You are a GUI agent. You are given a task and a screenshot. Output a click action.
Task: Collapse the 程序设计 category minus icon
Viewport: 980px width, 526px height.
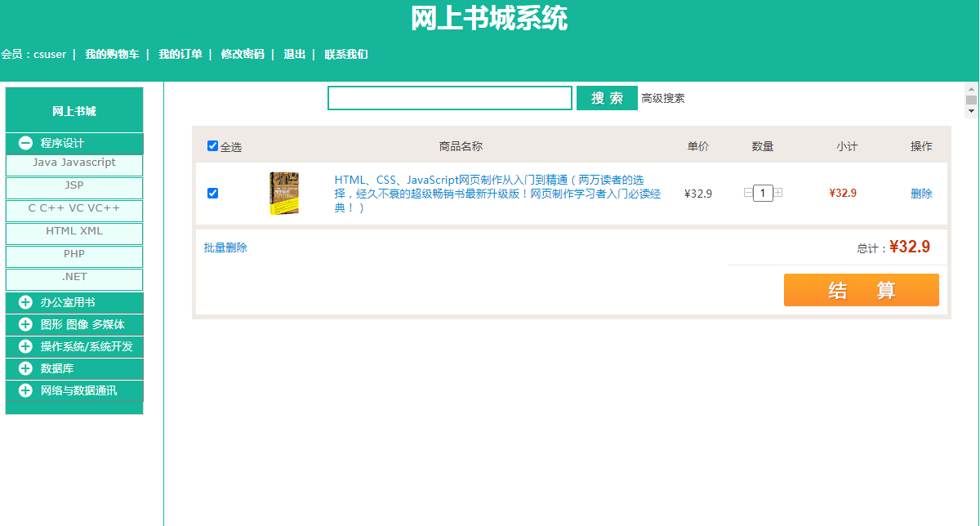click(x=25, y=143)
